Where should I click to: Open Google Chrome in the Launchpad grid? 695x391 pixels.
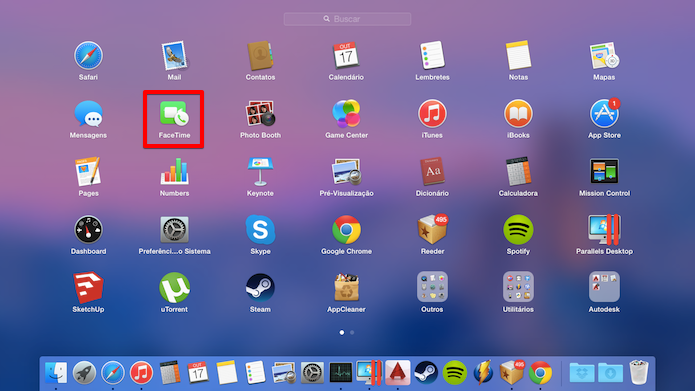346,230
